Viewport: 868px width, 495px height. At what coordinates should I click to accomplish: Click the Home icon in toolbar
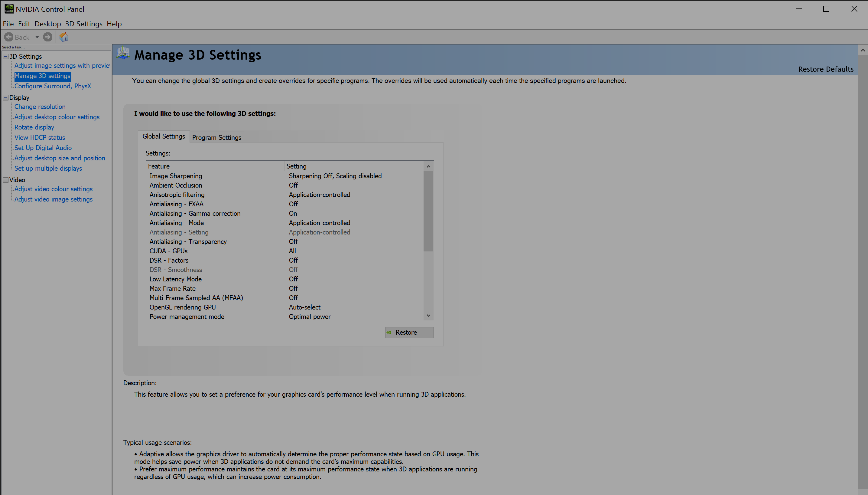point(64,37)
